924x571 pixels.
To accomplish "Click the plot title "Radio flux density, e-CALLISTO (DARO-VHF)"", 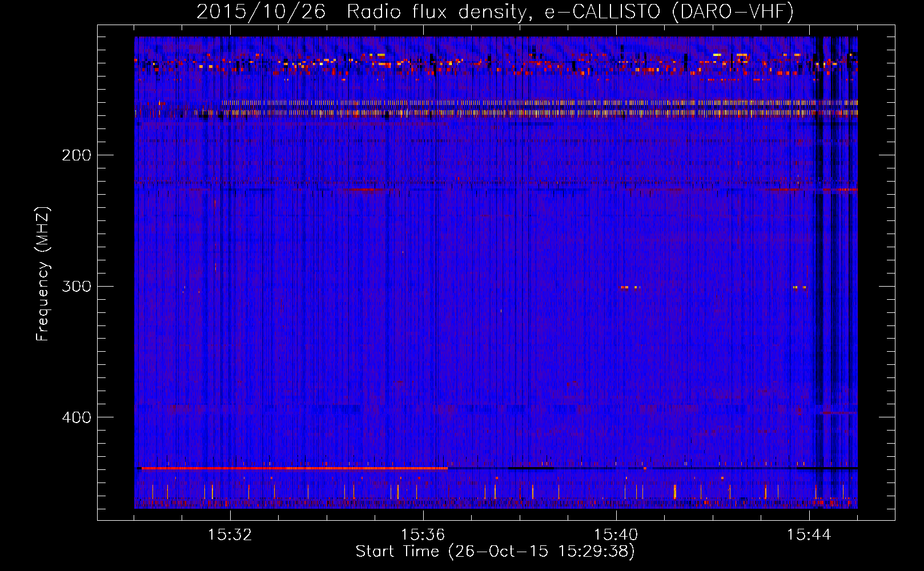I will pyautogui.click(x=570, y=12).
